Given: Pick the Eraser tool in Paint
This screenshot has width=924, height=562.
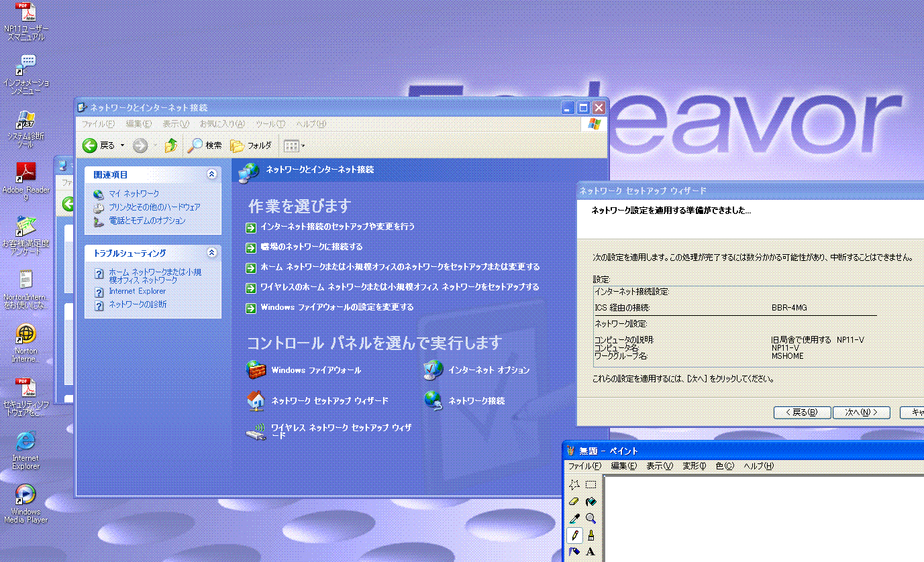Looking at the screenshot, I should pyautogui.click(x=574, y=501).
